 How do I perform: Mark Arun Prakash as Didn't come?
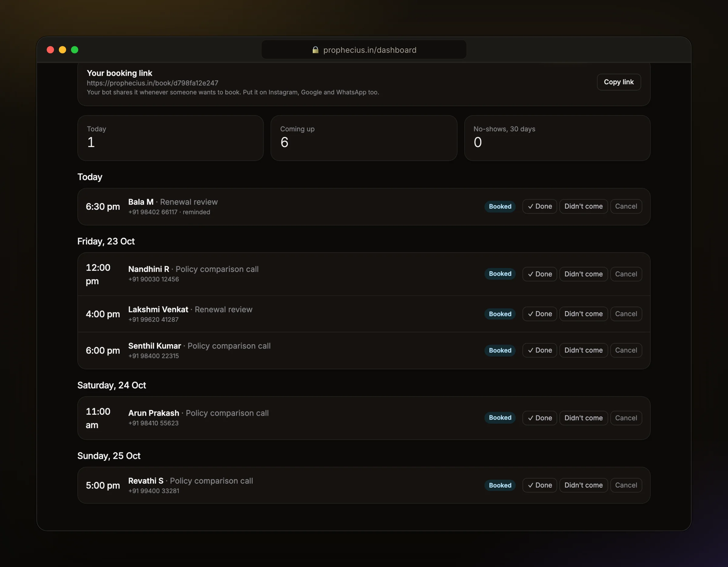[x=583, y=418]
